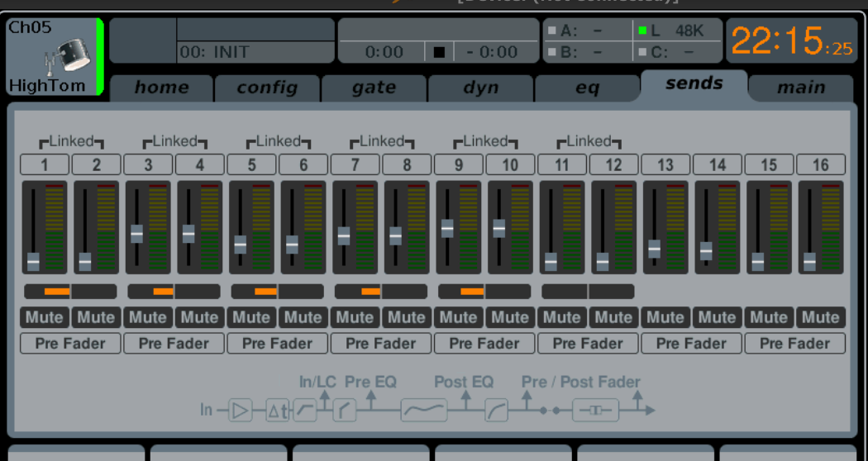Click the pan bar for buses 11-12

pos(588,292)
